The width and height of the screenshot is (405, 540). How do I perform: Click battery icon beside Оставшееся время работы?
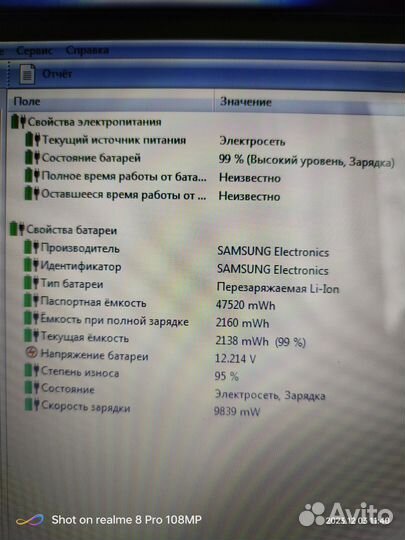tap(32, 193)
